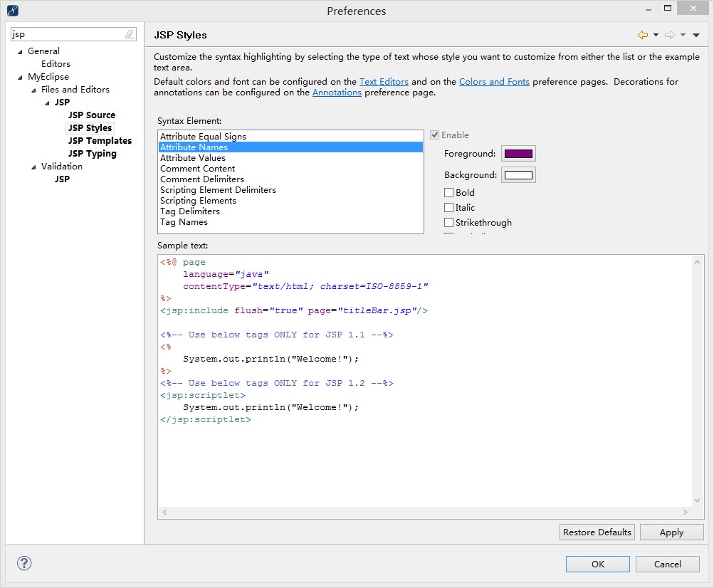Collapse the Validation tree node
714x588 pixels.
click(x=33, y=167)
